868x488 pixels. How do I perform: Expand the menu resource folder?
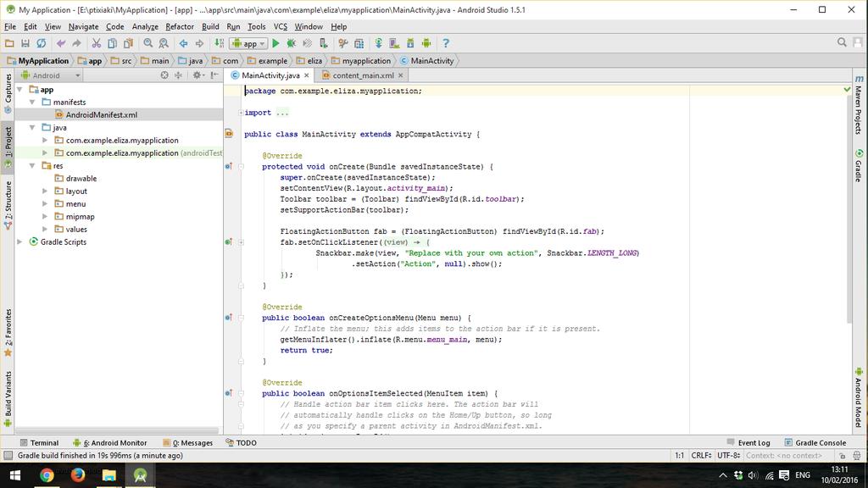[45, 204]
